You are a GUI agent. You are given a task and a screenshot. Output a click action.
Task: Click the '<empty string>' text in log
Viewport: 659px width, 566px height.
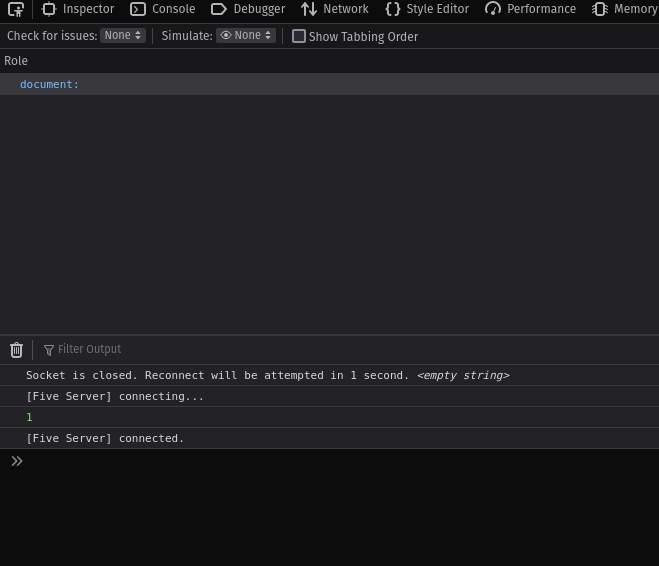click(463, 375)
